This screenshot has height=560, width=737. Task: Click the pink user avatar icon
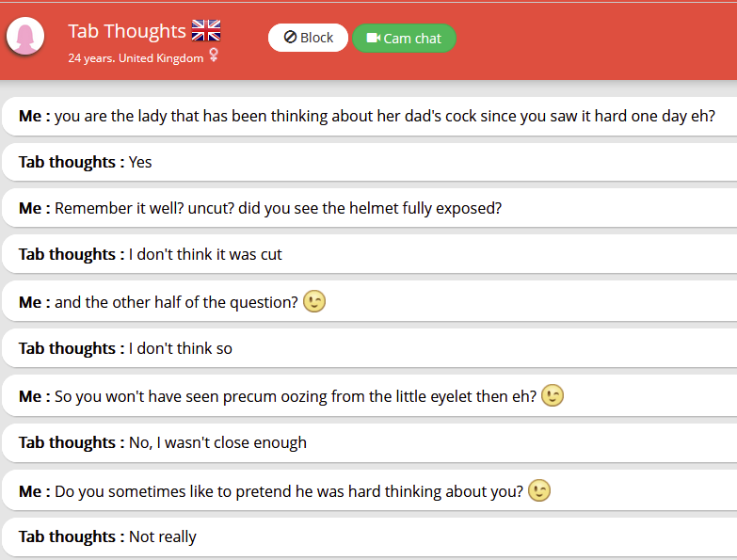pos(25,38)
